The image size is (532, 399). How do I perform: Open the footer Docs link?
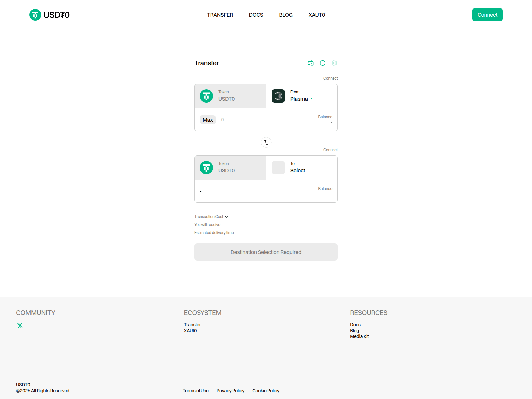pos(355,325)
